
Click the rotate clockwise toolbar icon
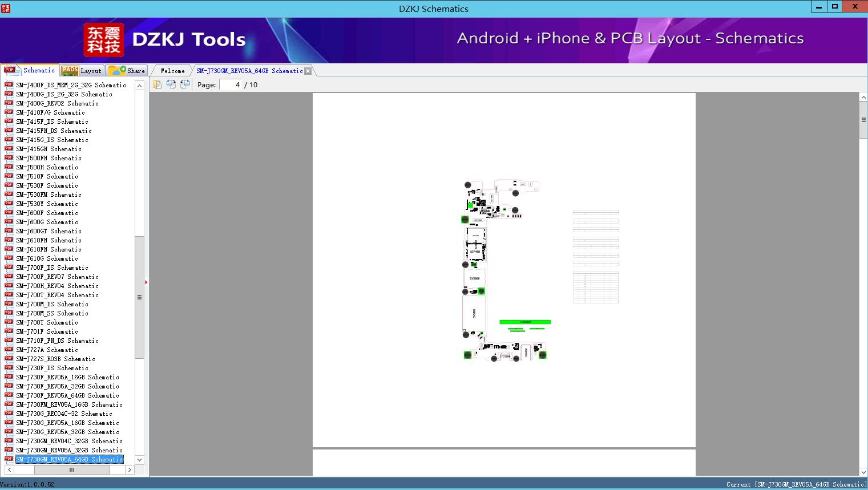[171, 84]
